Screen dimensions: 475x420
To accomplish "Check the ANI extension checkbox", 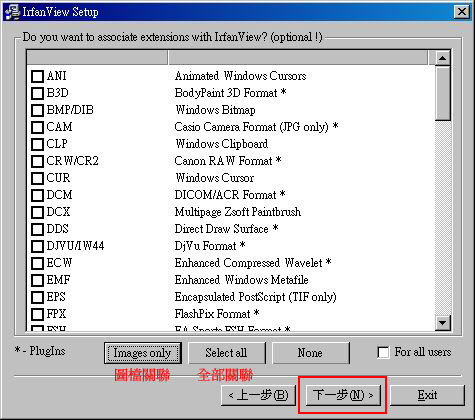I will 37,76.
